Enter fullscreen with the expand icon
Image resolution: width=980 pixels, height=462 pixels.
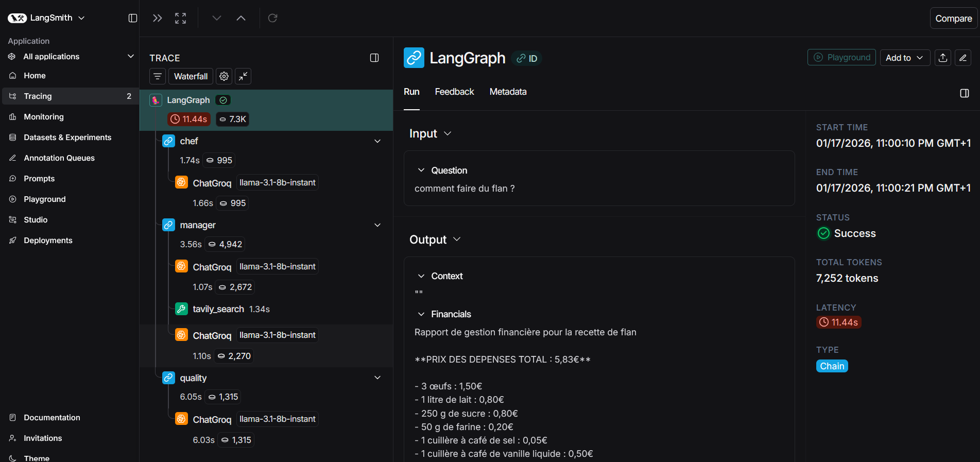point(180,18)
